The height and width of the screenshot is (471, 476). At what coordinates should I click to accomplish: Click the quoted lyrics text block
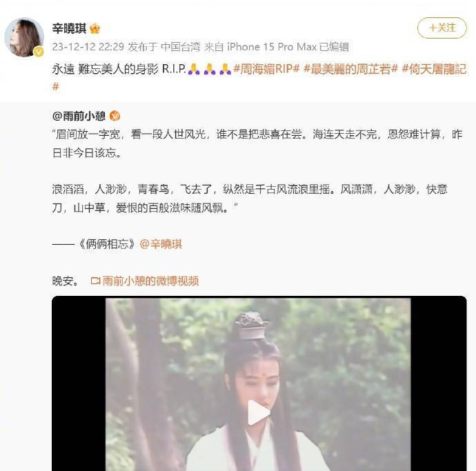(257, 171)
